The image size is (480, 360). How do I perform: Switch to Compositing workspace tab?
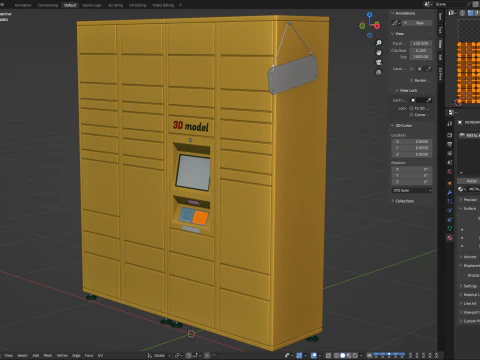click(48, 5)
